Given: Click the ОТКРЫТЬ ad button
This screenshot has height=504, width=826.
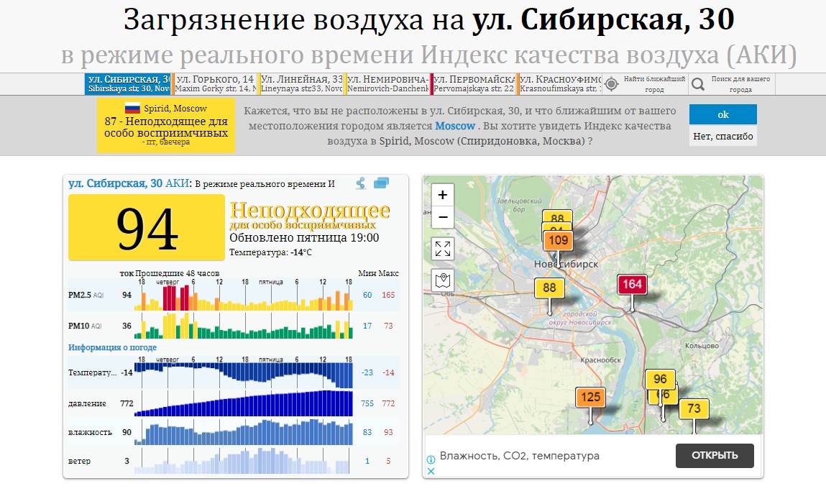Looking at the screenshot, I should 715,456.
